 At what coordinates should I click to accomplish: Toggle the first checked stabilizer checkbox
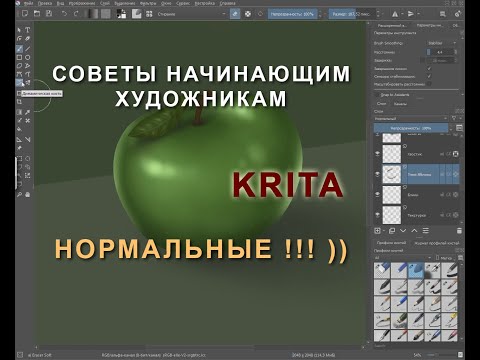tap(429, 68)
